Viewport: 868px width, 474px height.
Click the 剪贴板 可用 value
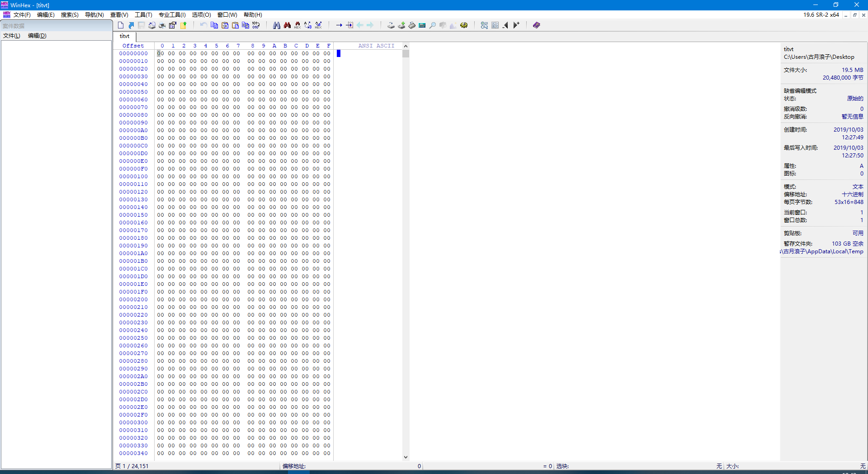(858, 233)
